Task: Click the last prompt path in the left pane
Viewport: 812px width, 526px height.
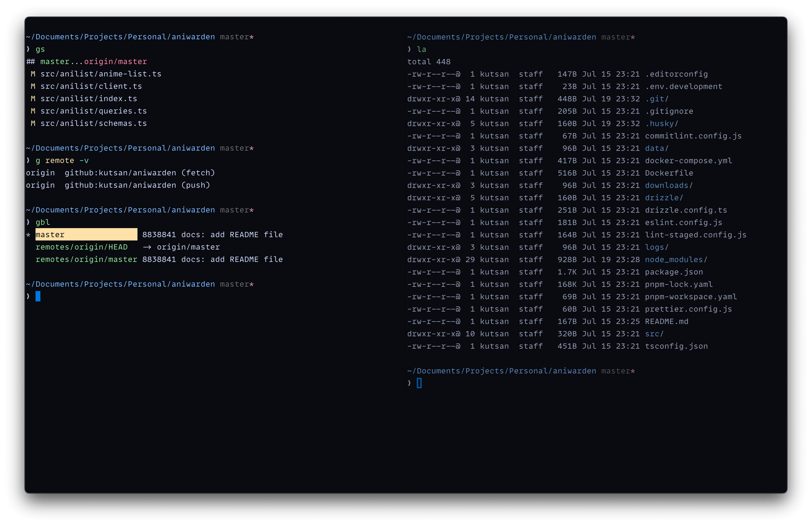Action: point(120,284)
